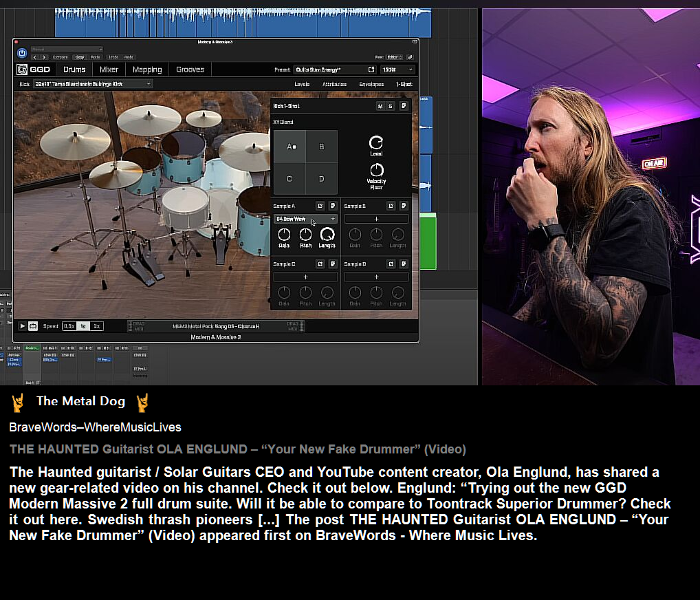Viewport: 700px width, 600px height.
Task: Open Sample A '04 Bow Wow' dropdown
Action: [305, 219]
